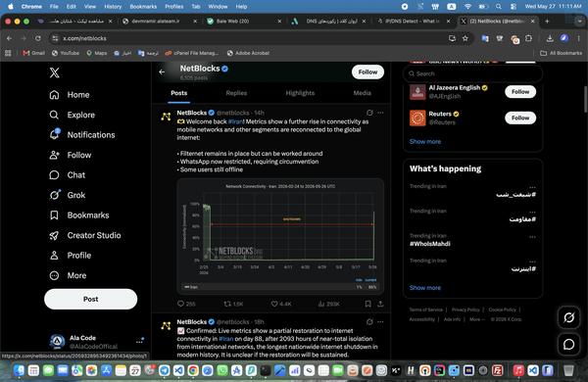Screen dimensions: 588x382
Task: Open Chrome three-dot menu
Action: click(x=578, y=38)
